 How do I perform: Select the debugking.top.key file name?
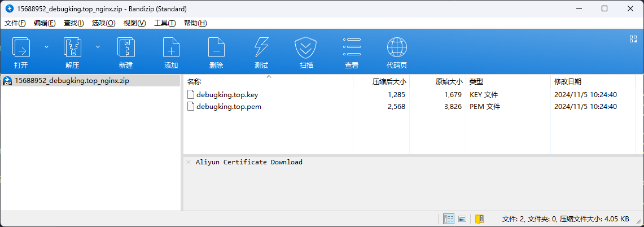(x=227, y=95)
